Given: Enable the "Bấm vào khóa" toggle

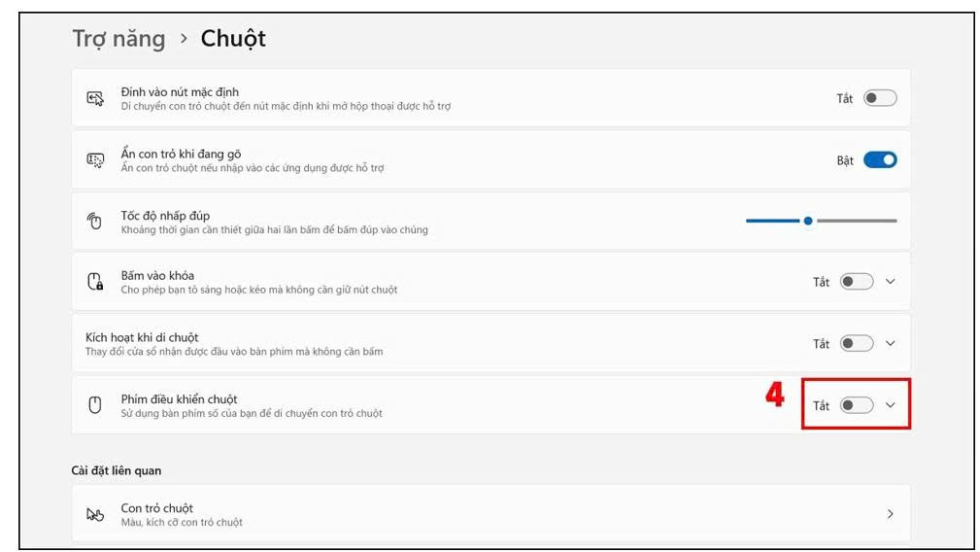Looking at the screenshot, I should point(857,282).
